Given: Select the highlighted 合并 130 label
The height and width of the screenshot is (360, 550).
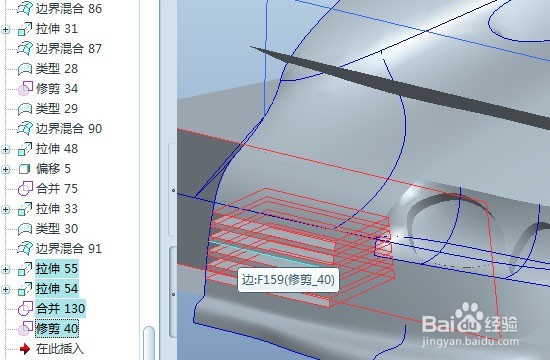Looking at the screenshot, I should (x=60, y=309).
